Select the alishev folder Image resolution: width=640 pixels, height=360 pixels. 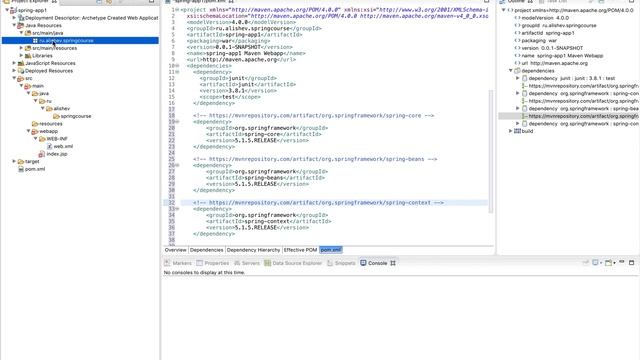point(62,109)
